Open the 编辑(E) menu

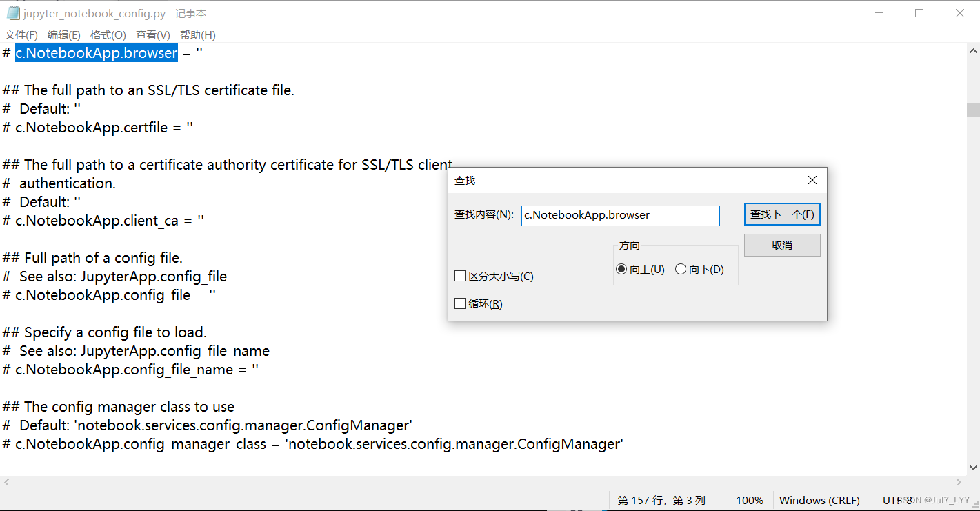point(64,35)
